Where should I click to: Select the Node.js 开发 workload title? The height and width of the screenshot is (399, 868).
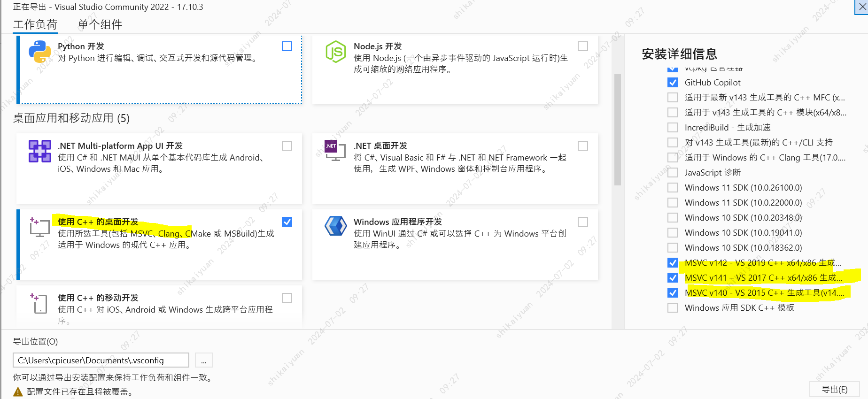tap(378, 46)
